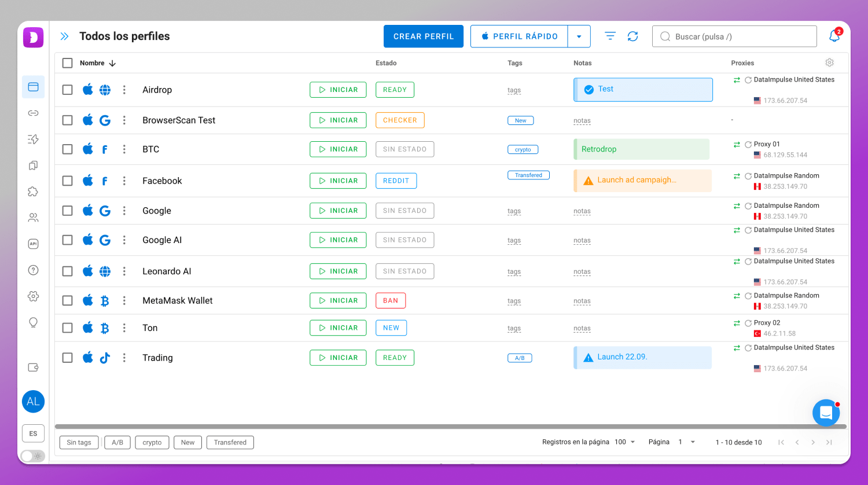Click the Dolphin logo icon in sidebar
Image resolution: width=868 pixels, height=485 pixels.
click(34, 38)
